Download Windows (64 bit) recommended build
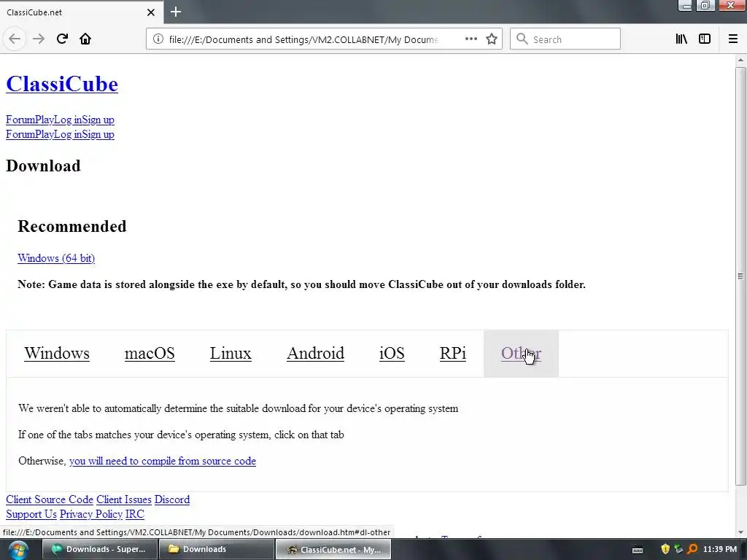Viewport: 747px width, 560px height. [x=56, y=258]
